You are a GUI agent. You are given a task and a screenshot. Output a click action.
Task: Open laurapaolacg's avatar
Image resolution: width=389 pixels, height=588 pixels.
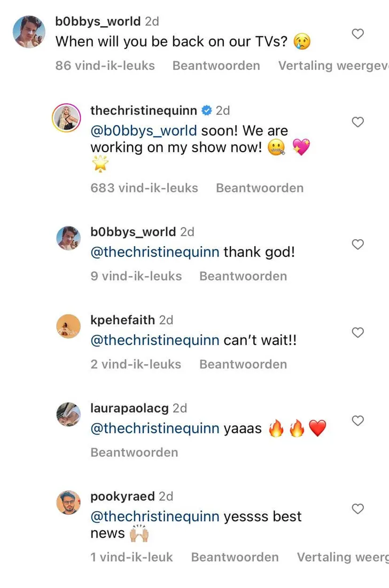coord(68,414)
